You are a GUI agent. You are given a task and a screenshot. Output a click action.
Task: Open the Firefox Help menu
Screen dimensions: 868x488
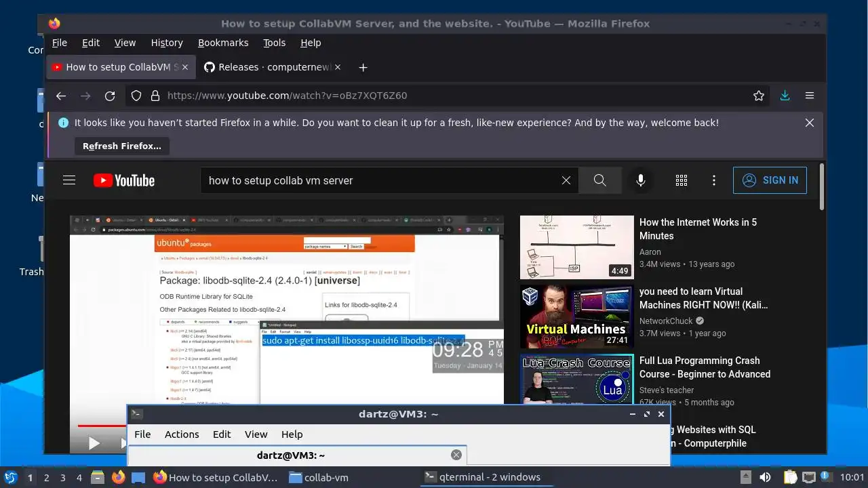click(311, 43)
